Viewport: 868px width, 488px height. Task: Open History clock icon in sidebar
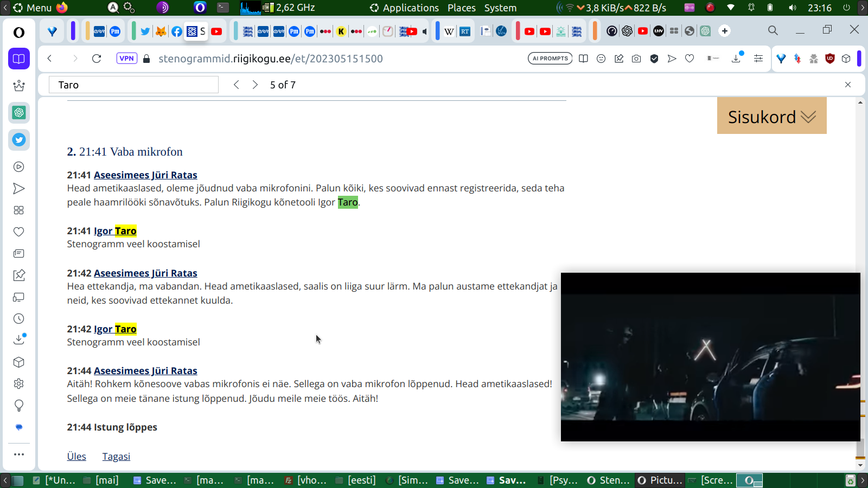coord(19,319)
